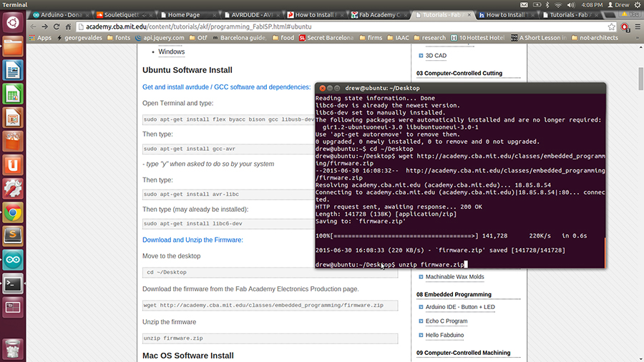Switch to Google Chrome in launcher
This screenshot has width=644, height=362.
tap(13, 212)
